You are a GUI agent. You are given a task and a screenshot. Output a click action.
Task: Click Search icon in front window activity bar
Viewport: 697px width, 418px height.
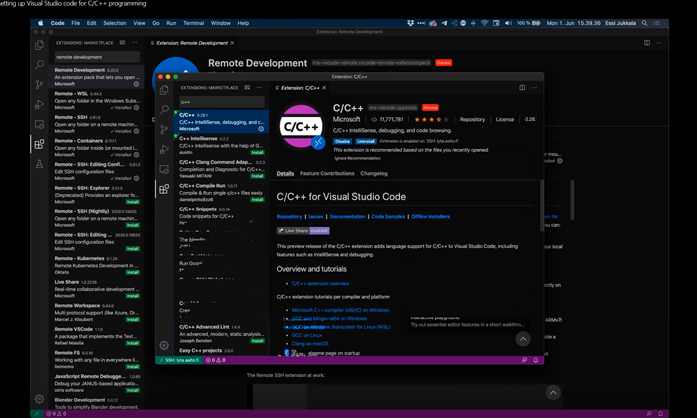tap(164, 110)
